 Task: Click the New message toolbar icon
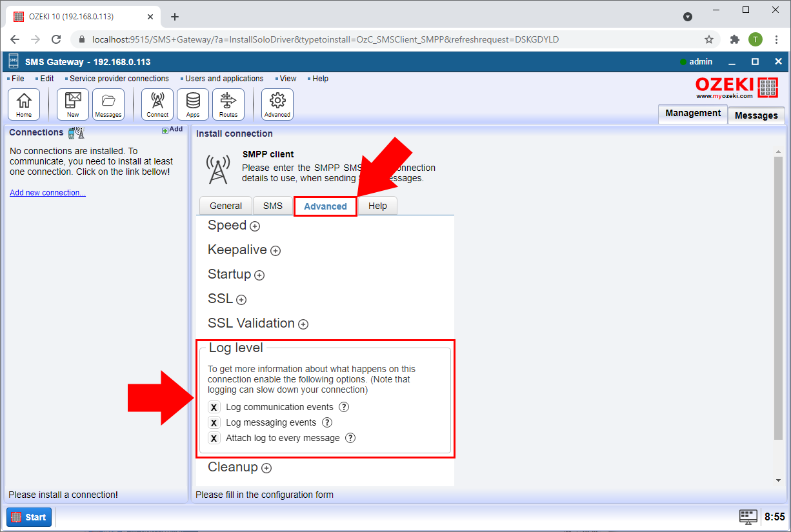tap(73, 104)
